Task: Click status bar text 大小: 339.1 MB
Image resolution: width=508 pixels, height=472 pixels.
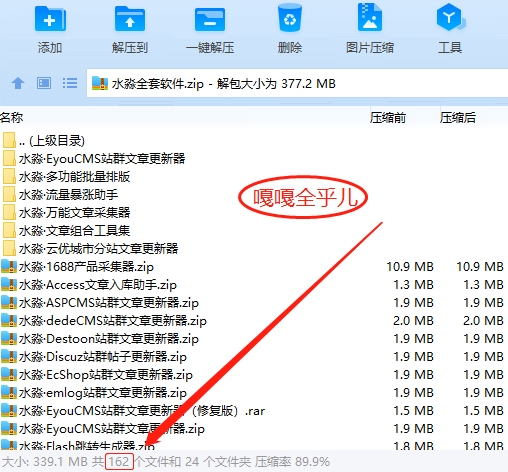Action: click(x=44, y=462)
